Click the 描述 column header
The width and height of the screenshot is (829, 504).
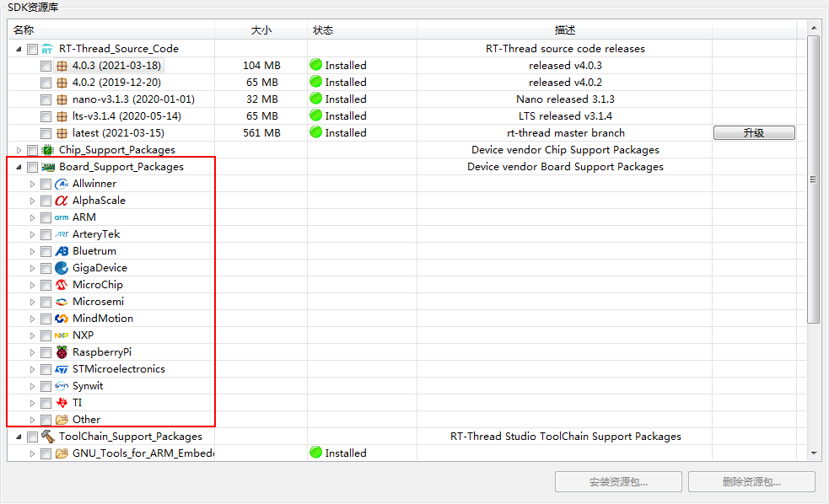565,30
